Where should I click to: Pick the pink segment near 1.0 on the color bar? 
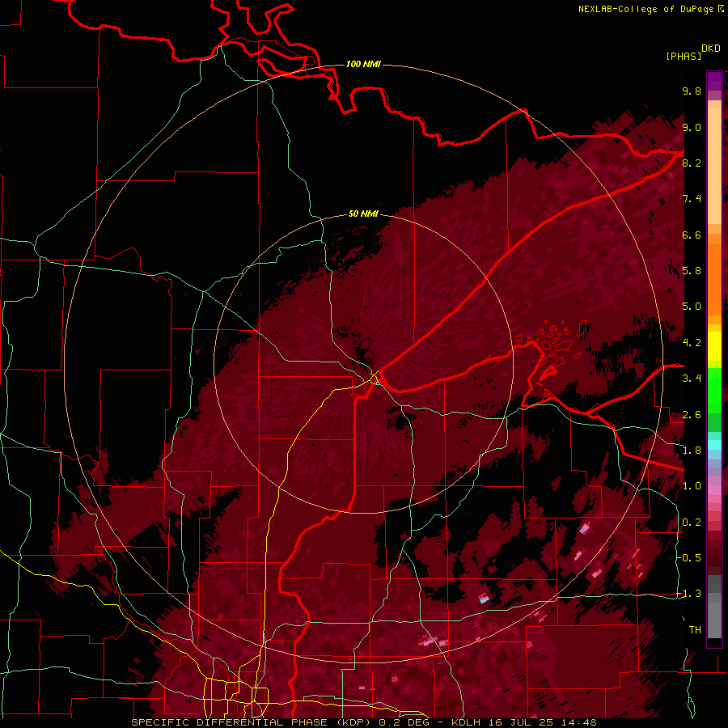click(x=714, y=490)
